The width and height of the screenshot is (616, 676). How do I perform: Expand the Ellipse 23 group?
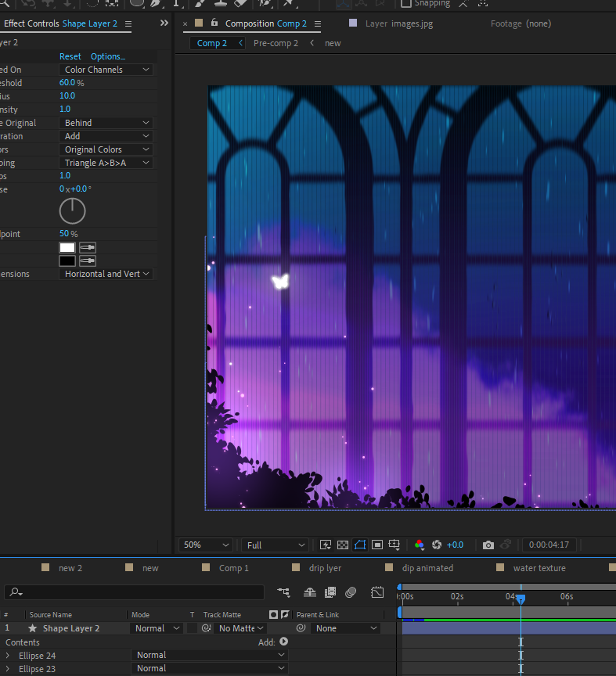coord(7,669)
